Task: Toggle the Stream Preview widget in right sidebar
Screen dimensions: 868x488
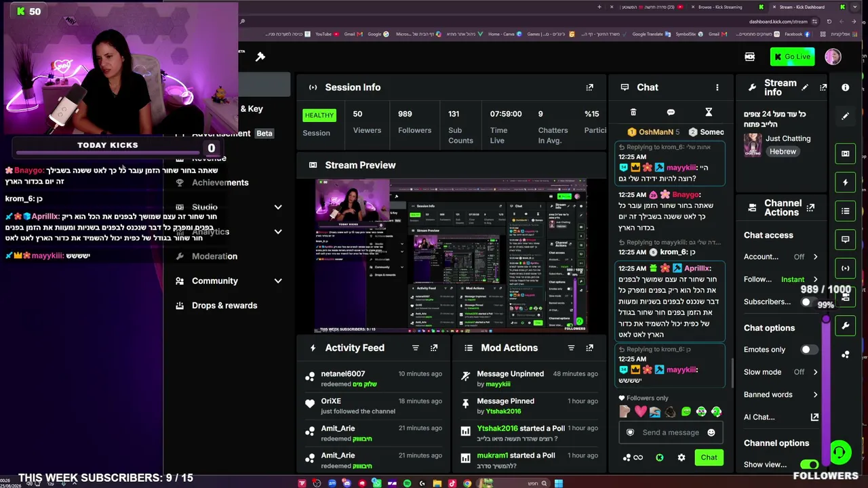Action: coord(845,153)
